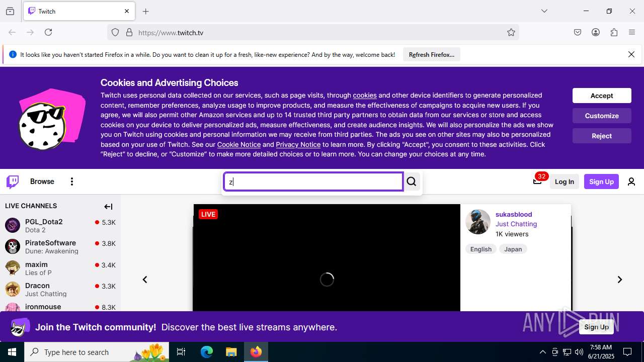Open the Just Chatting category link
The image size is (644, 362).
point(516,224)
